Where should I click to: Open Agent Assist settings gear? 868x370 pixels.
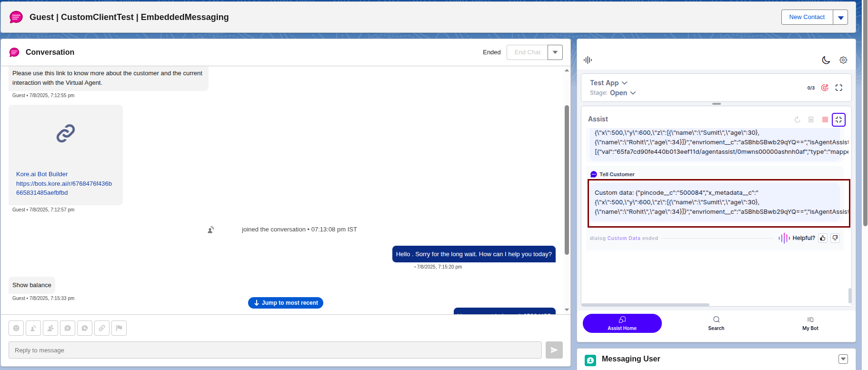coord(843,60)
